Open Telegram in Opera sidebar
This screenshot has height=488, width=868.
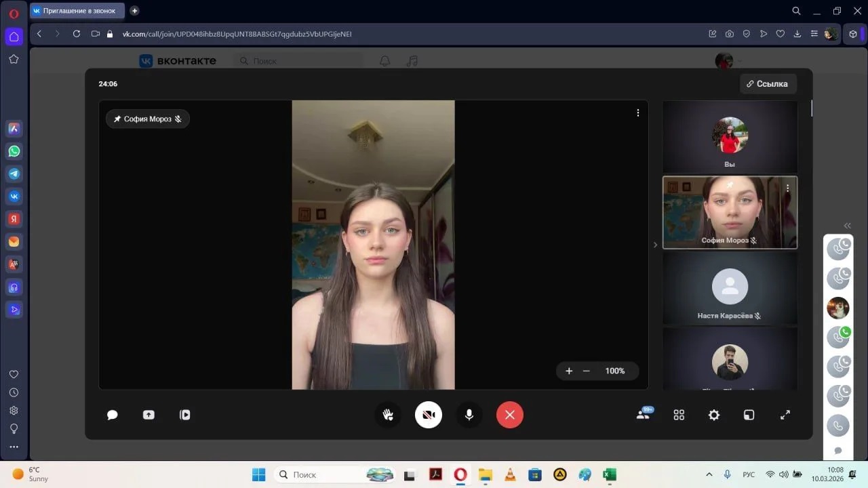pos(14,174)
